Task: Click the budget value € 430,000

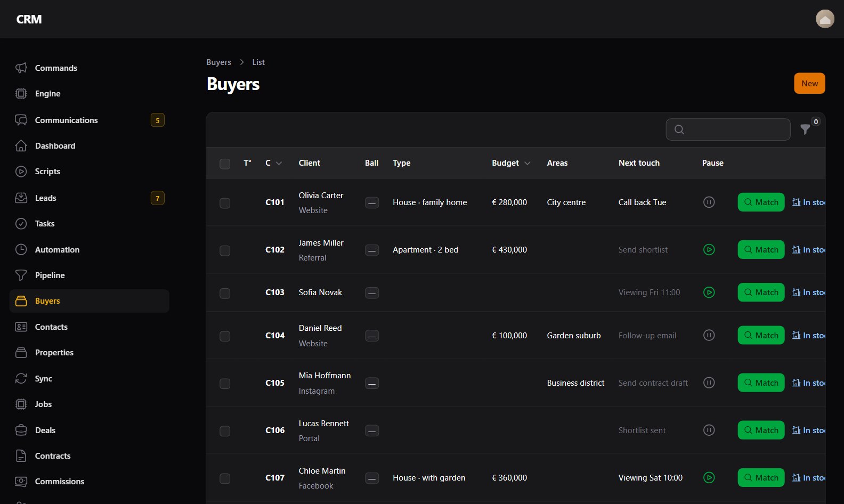Action: point(509,249)
